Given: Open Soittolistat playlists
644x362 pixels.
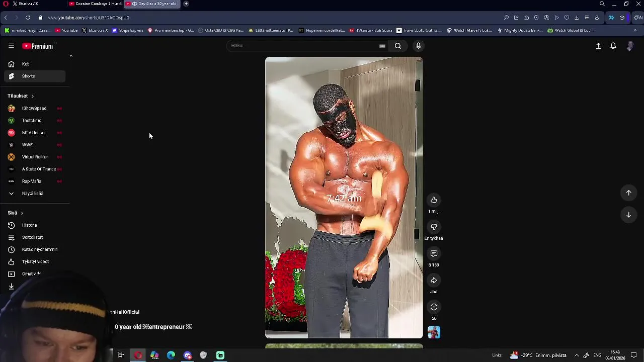Looking at the screenshot, I should pyautogui.click(x=35, y=237).
